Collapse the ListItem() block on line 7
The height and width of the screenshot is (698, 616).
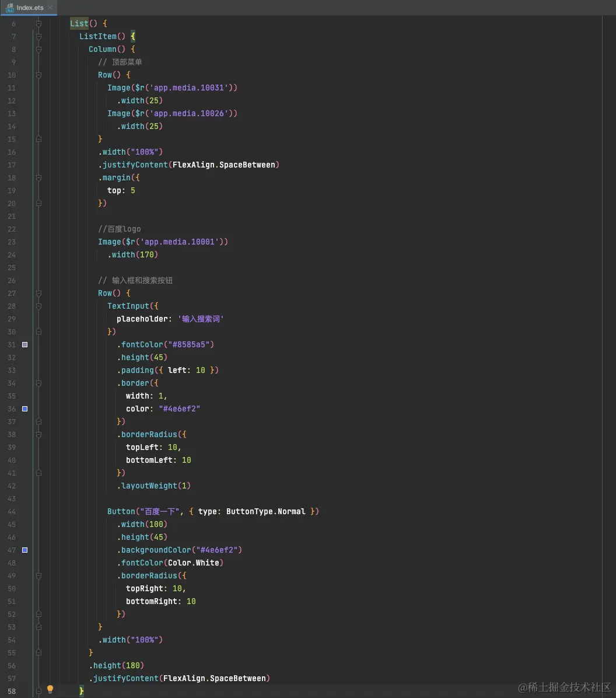(38, 37)
